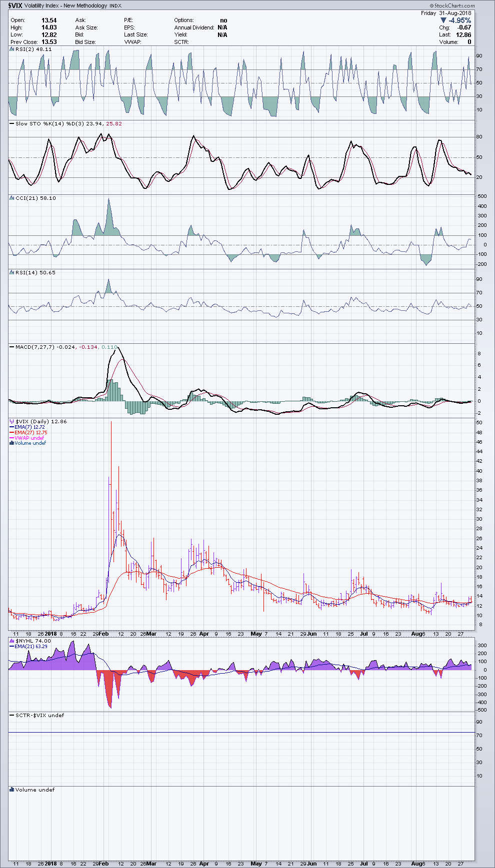Click the $VIX (Daily) candlestick legend icon

click(12, 422)
